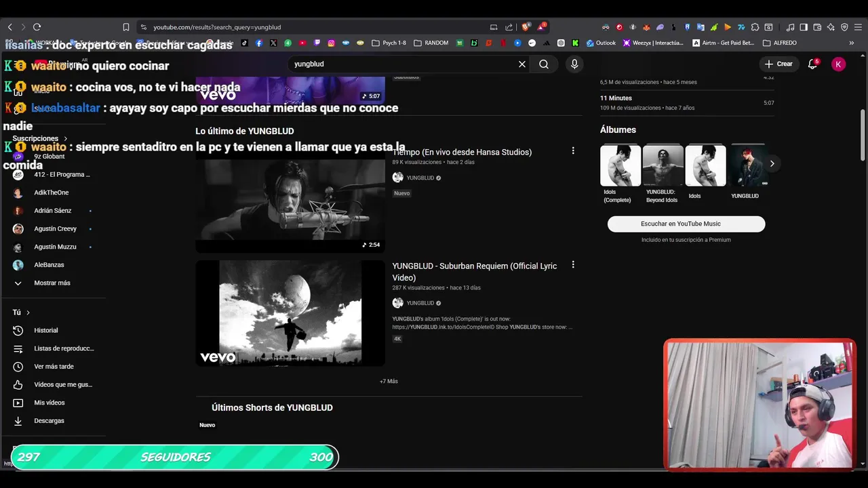
Task: Open the Psych 1-8 bookmarks folder
Action: pos(389,43)
